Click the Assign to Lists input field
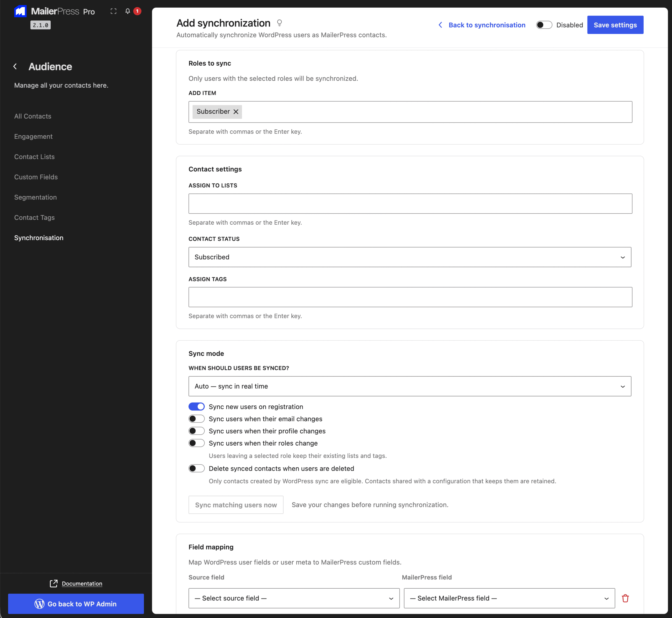The width and height of the screenshot is (672, 618). (410, 204)
